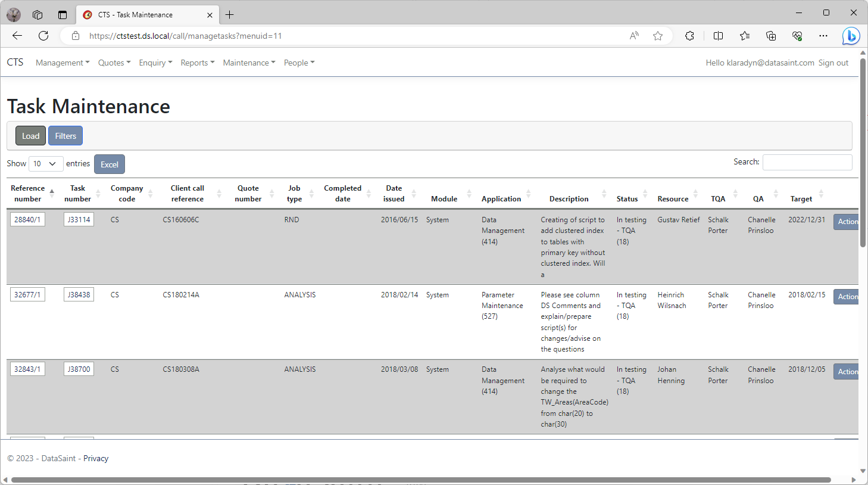The image size is (868, 485).
Task: Close the CTS - Task Maintenance tab
Action: pyautogui.click(x=210, y=15)
